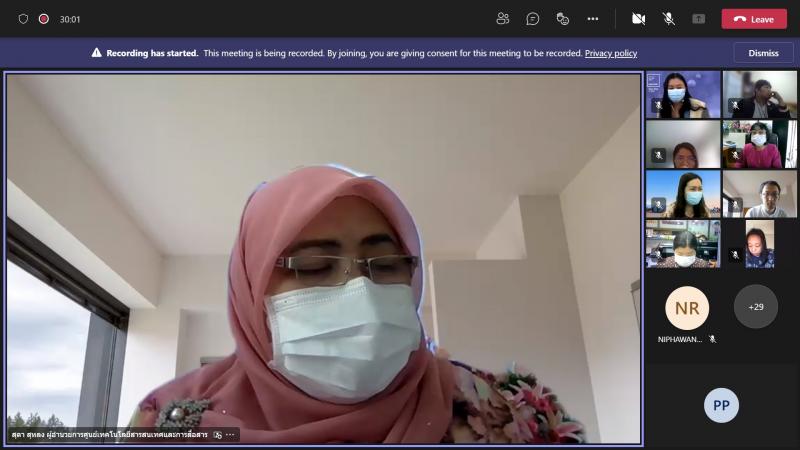Leave the meeting
This screenshot has width=800, height=450.
754,19
